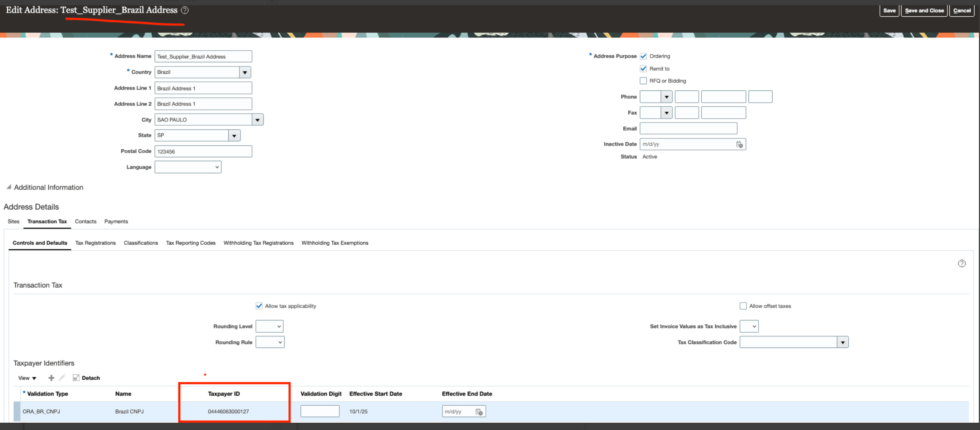
Task: Open the calendar picker for Inactive Date
Action: tap(739, 144)
